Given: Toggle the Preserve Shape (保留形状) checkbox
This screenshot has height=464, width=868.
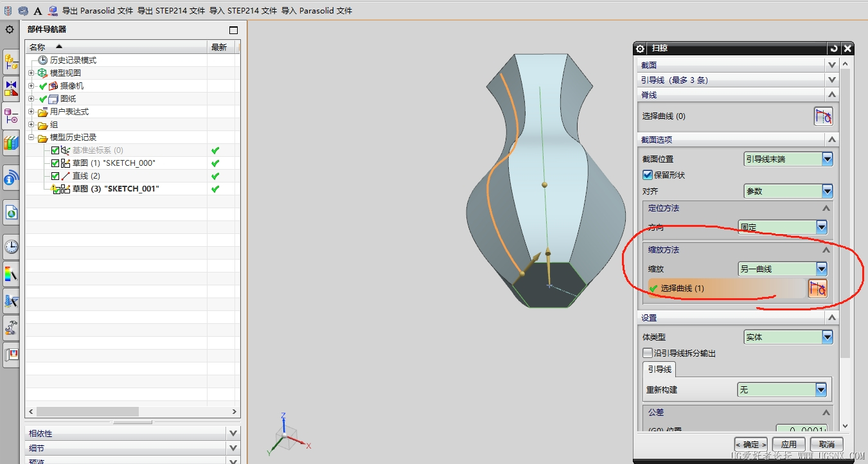Looking at the screenshot, I should pos(648,175).
